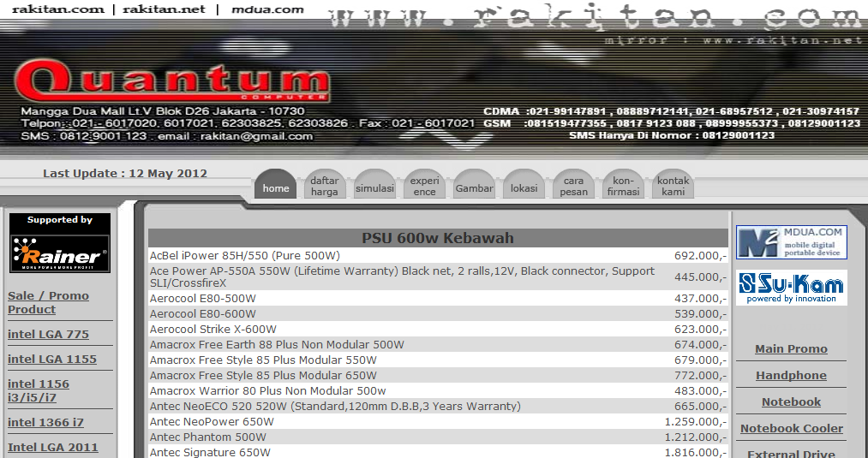
Task: Select Antec NeoPower 650W row
Action: click(x=438, y=421)
